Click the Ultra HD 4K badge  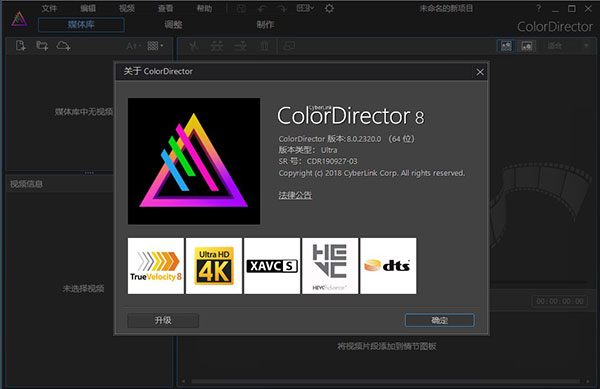click(214, 266)
